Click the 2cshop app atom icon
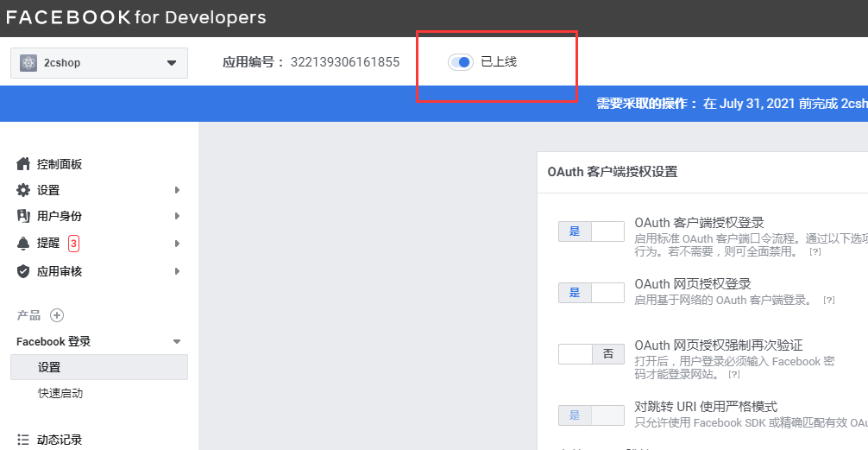 click(28, 63)
